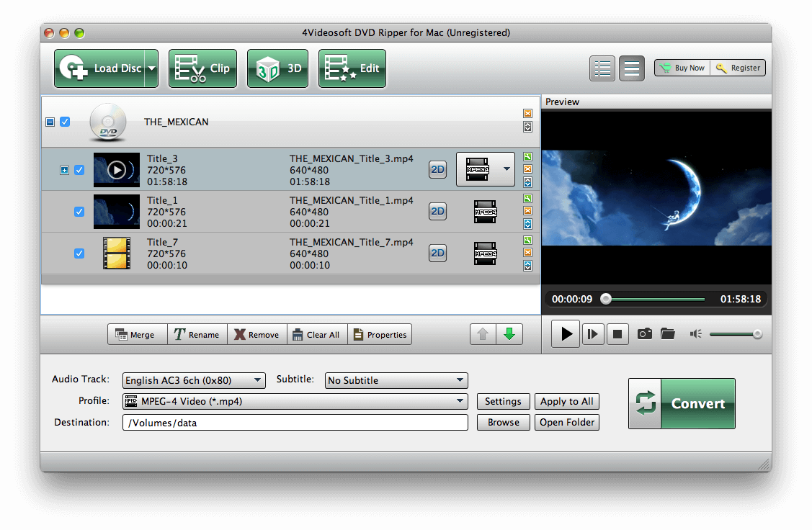Open the 3D settings tool

tap(277, 68)
